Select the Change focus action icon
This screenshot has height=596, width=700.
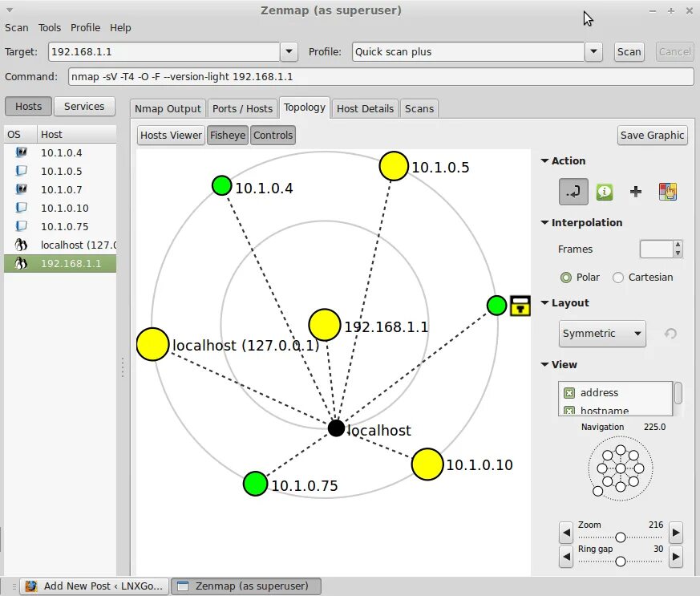(x=573, y=192)
